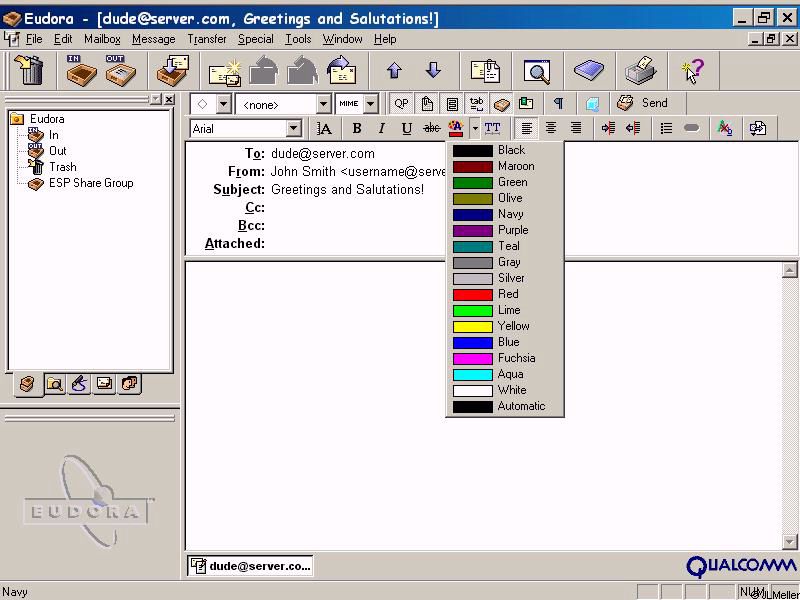This screenshot has width=800, height=600.
Task: Choose the Fuchsia color swatch
Action: click(472, 359)
